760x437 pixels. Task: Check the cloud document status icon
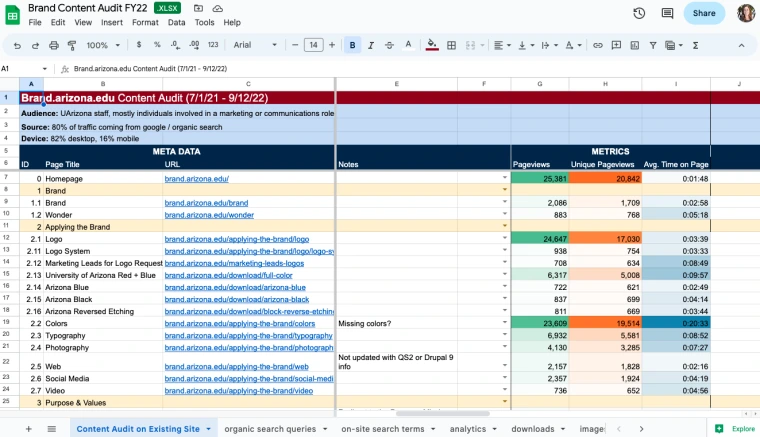[218, 8]
